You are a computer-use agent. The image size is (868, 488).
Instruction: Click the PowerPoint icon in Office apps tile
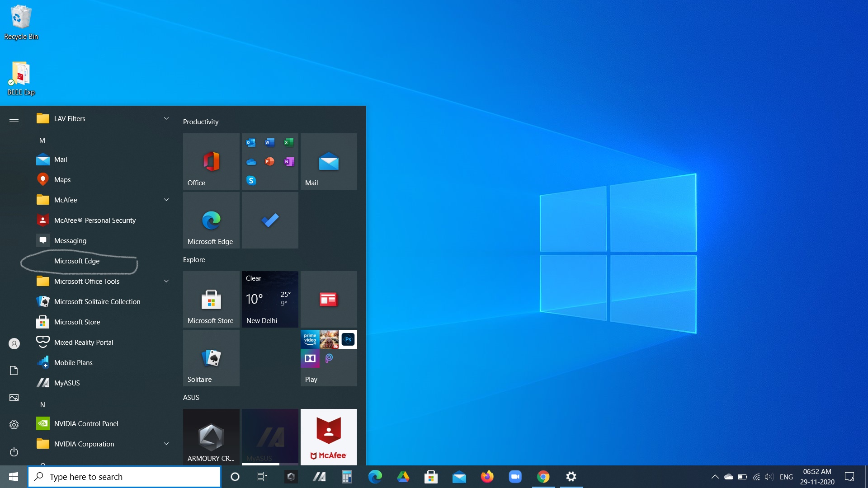pos(270,161)
